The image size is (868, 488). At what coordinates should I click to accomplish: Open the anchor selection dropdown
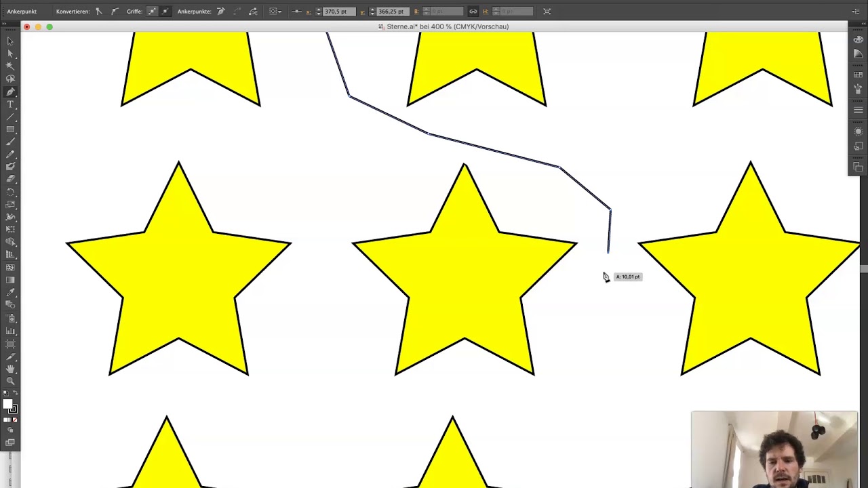275,12
